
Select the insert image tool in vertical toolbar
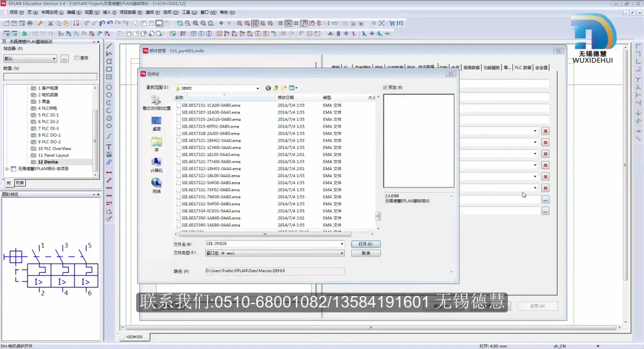click(109, 155)
